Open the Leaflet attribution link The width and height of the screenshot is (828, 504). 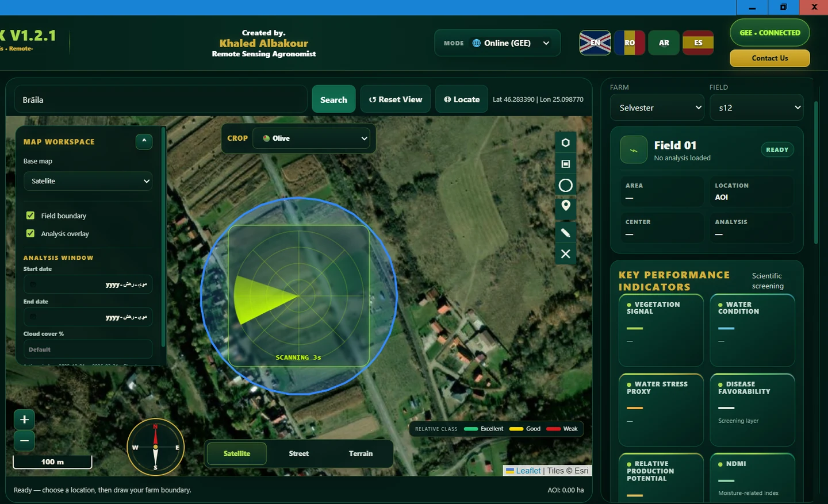pos(523,471)
